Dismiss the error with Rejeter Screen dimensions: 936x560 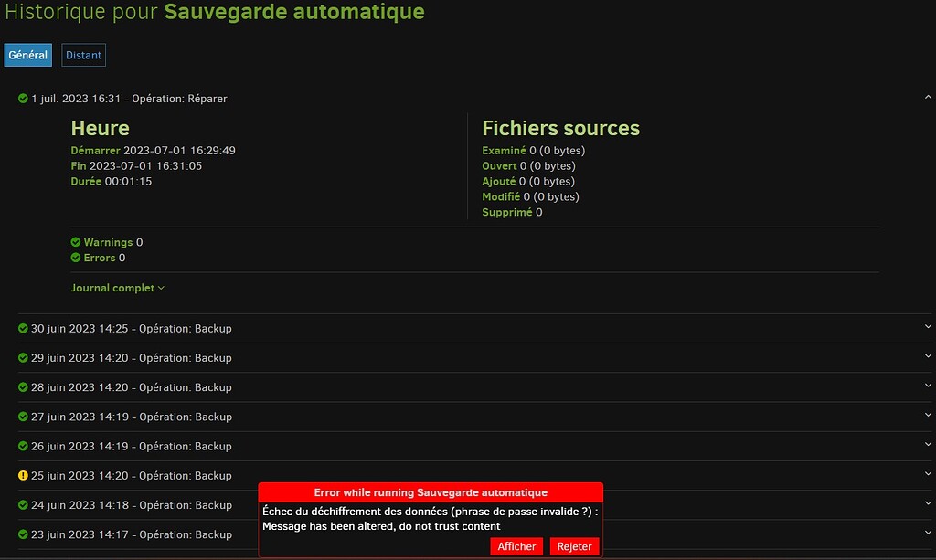pyautogui.click(x=574, y=546)
